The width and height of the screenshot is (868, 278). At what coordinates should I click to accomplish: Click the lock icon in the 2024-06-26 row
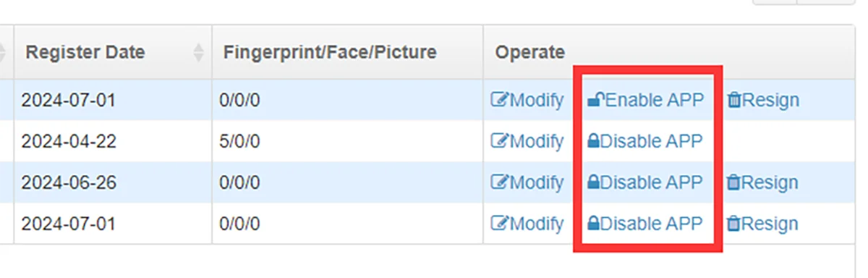593,182
